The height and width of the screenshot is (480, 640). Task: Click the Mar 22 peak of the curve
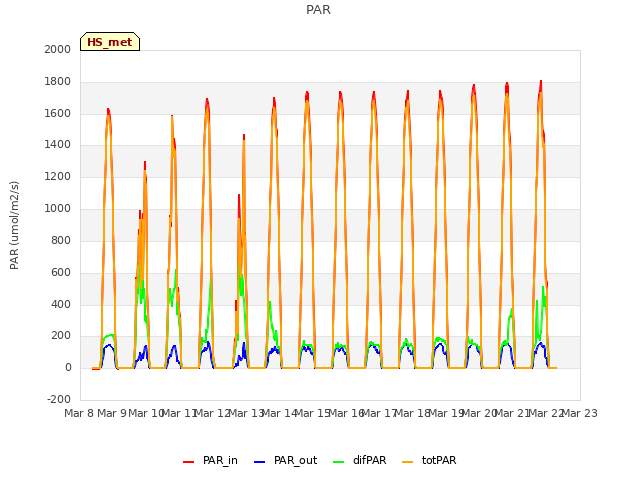pos(541,81)
